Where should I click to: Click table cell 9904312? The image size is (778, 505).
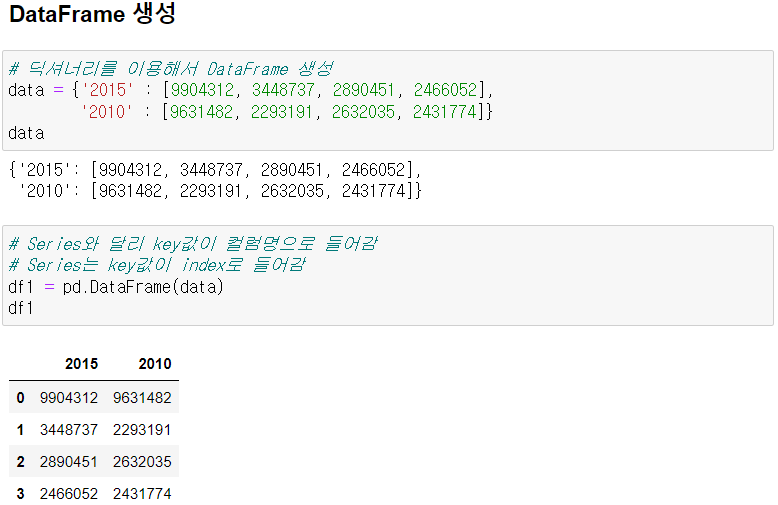click(x=69, y=397)
